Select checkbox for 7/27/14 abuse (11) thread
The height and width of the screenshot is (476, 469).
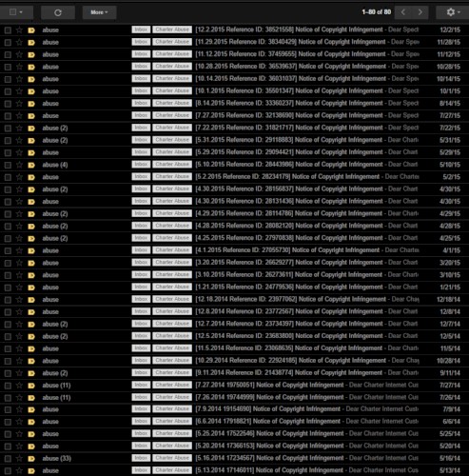click(x=8, y=386)
